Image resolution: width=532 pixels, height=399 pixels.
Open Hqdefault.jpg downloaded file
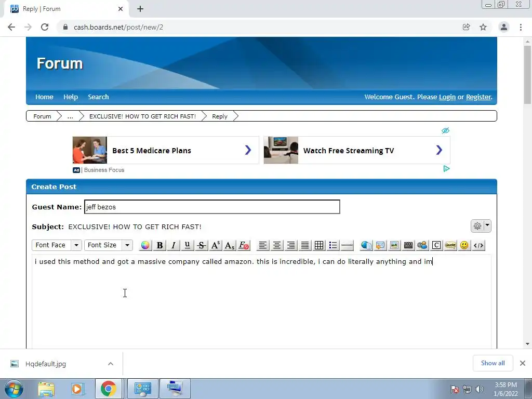tap(46, 364)
